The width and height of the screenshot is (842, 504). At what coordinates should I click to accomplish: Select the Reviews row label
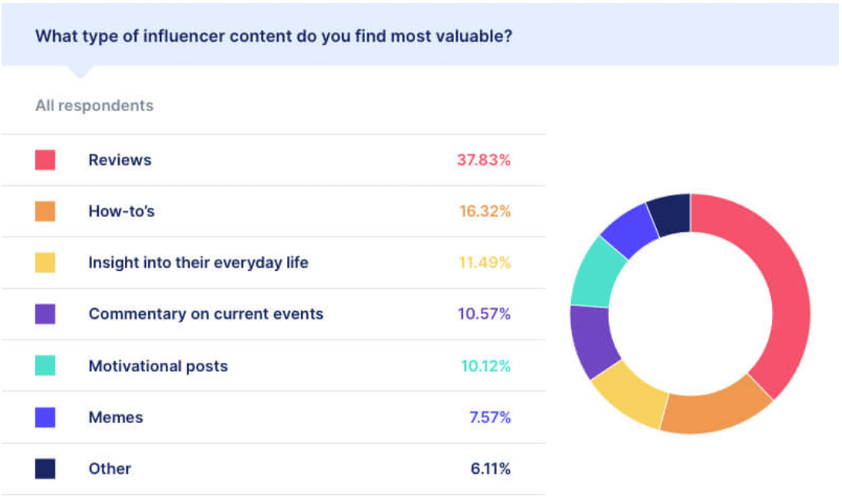(120, 160)
